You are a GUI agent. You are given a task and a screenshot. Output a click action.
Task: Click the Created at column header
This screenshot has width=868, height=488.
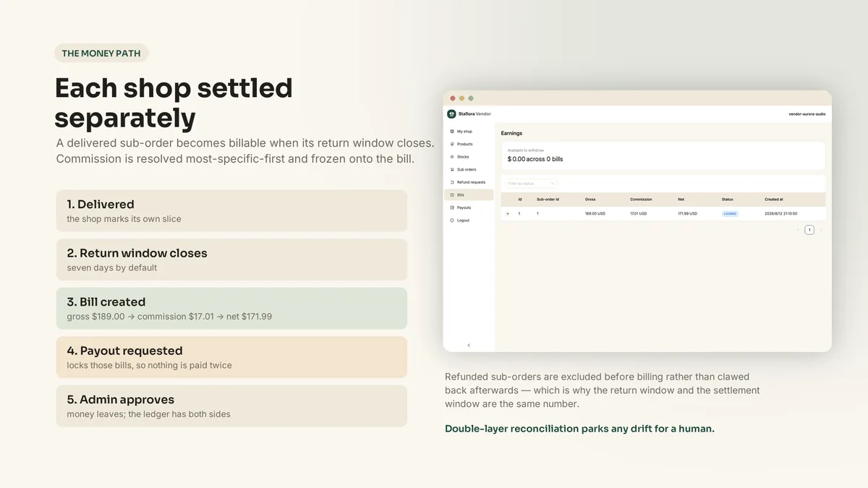pyautogui.click(x=774, y=200)
